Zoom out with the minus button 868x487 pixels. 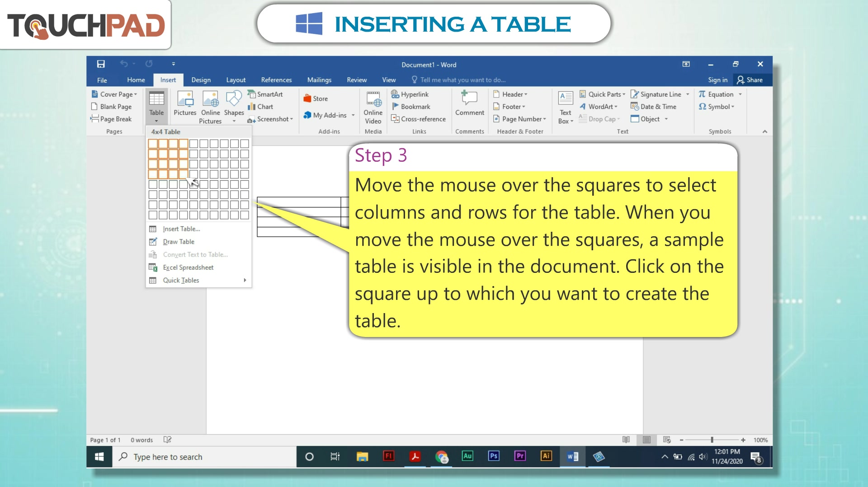pos(681,440)
